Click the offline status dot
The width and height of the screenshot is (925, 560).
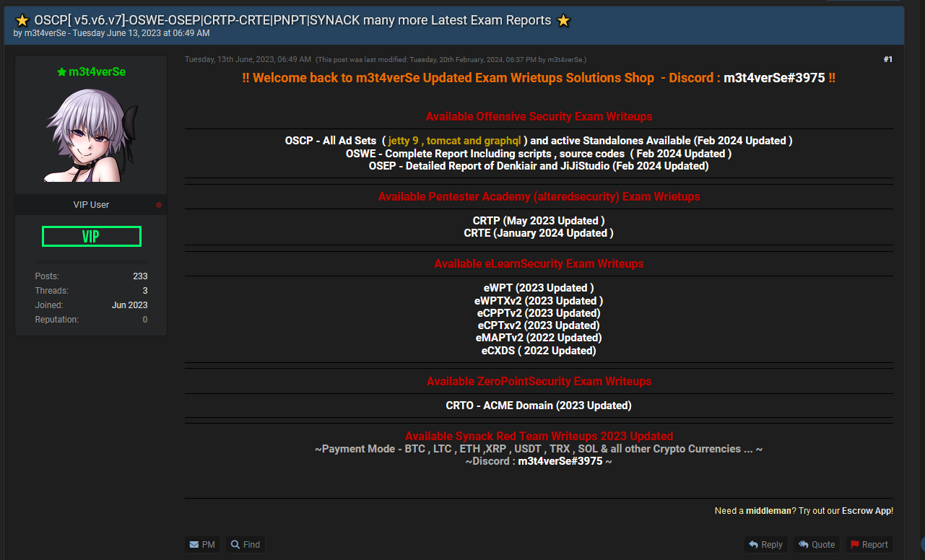point(159,205)
